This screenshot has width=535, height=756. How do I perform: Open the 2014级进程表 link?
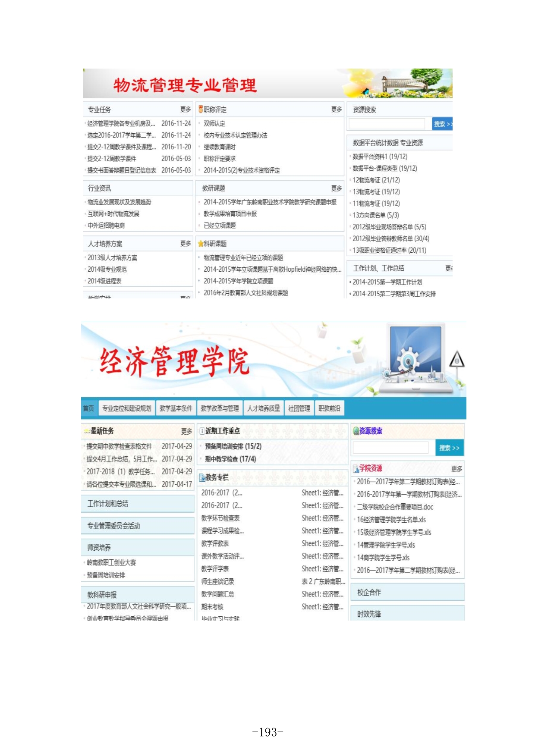pos(104,281)
